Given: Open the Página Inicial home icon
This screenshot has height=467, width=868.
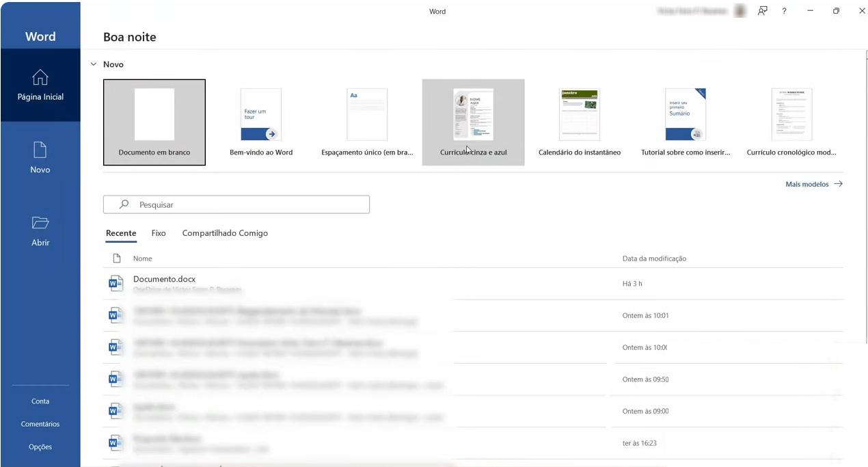Looking at the screenshot, I should coord(40,77).
